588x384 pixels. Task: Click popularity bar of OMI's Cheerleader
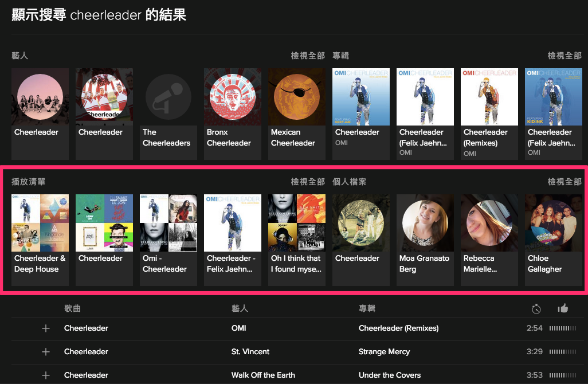[x=563, y=328]
